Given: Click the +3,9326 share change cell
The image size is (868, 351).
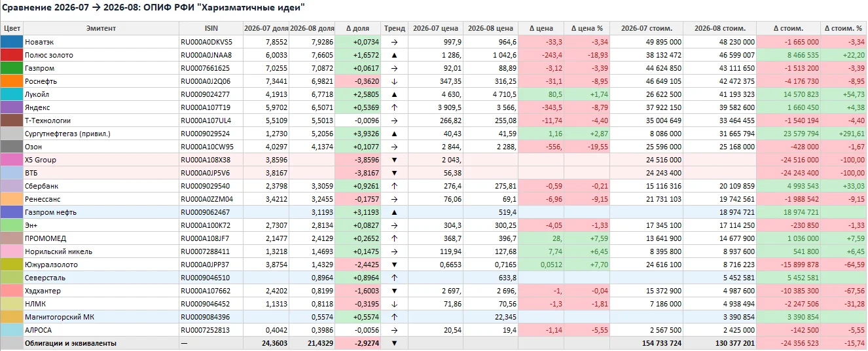Looking at the screenshot, I should tap(357, 134).
